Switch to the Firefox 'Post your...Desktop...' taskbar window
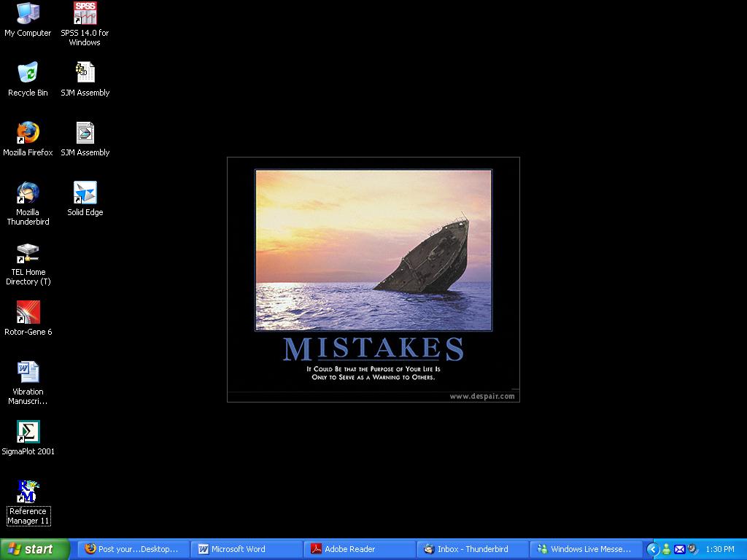Viewport: 747px width, 560px height. point(132,549)
